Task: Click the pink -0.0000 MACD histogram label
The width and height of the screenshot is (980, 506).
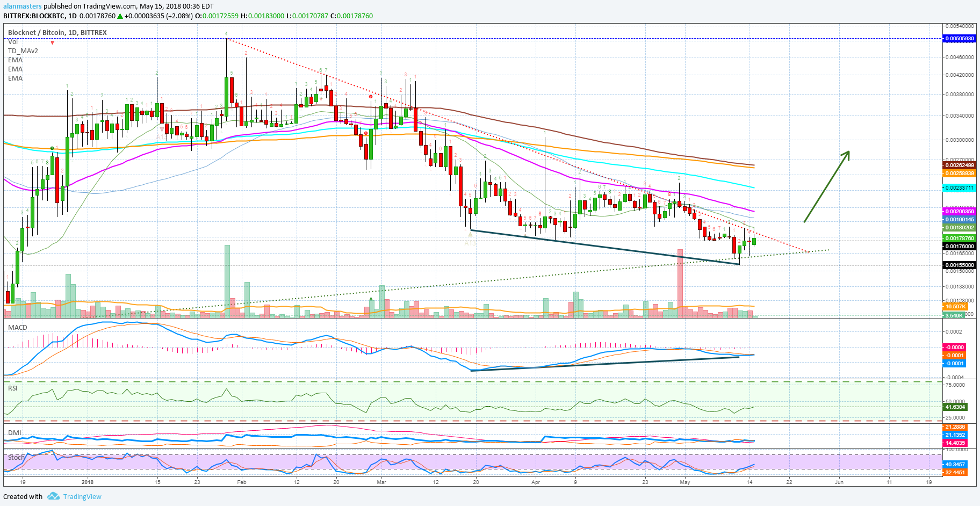Action: [955, 348]
